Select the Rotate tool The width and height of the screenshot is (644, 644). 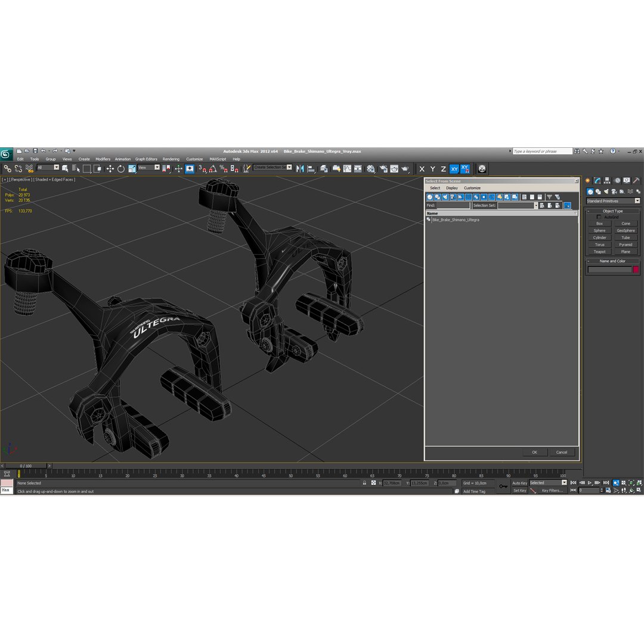pyautogui.click(x=120, y=169)
